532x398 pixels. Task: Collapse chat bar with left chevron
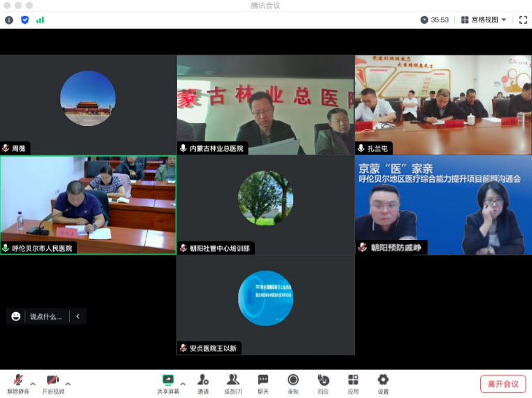[x=78, y=317]
